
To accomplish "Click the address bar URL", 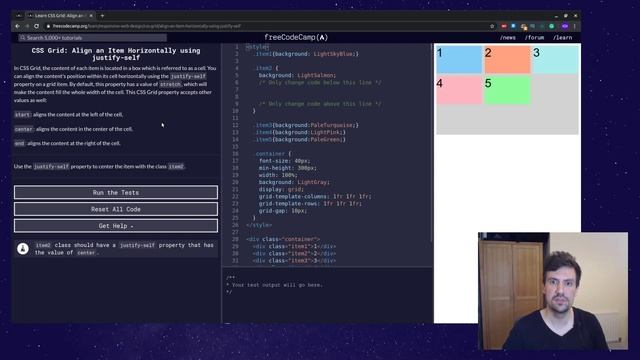I will click(x=147, y=26).
